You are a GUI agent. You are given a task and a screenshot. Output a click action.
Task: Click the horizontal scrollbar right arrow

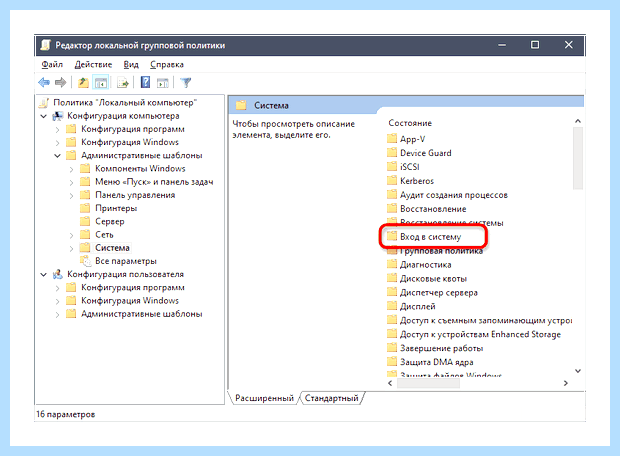(566, 383)
